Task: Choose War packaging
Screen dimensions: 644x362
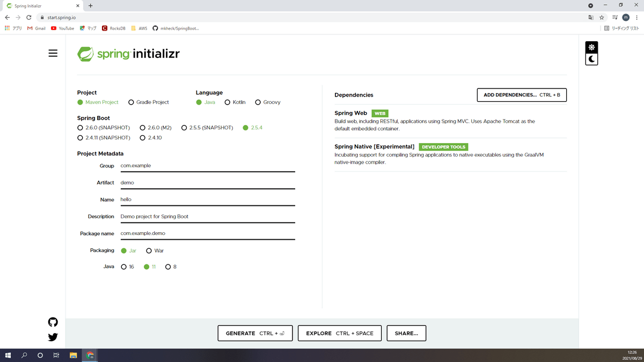Action: 155,251
